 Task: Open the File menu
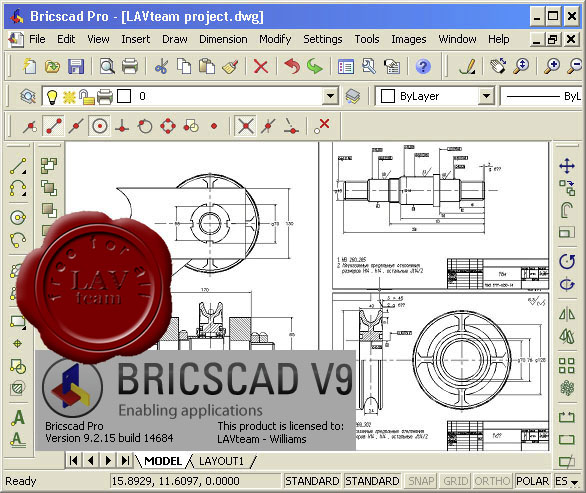37,39
